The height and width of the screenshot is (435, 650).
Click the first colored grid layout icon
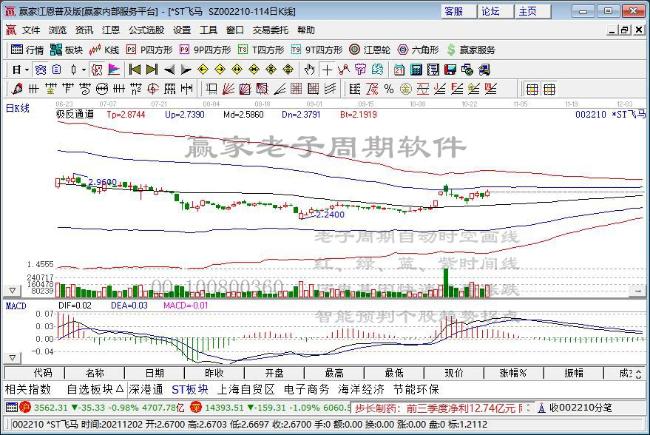point(532,89)
